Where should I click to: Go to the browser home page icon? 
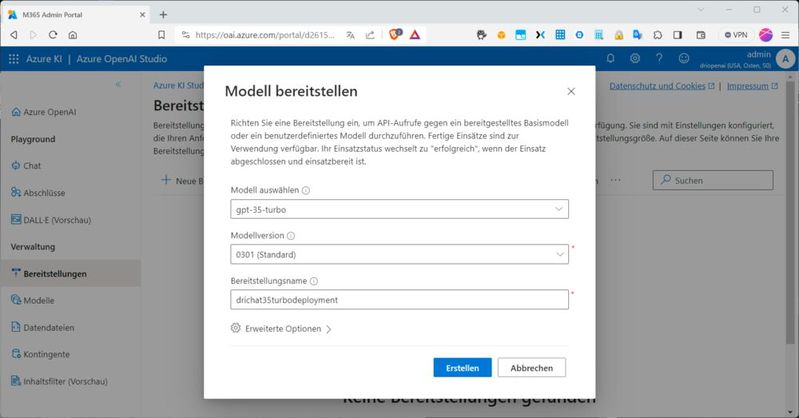tap(73, 35)
